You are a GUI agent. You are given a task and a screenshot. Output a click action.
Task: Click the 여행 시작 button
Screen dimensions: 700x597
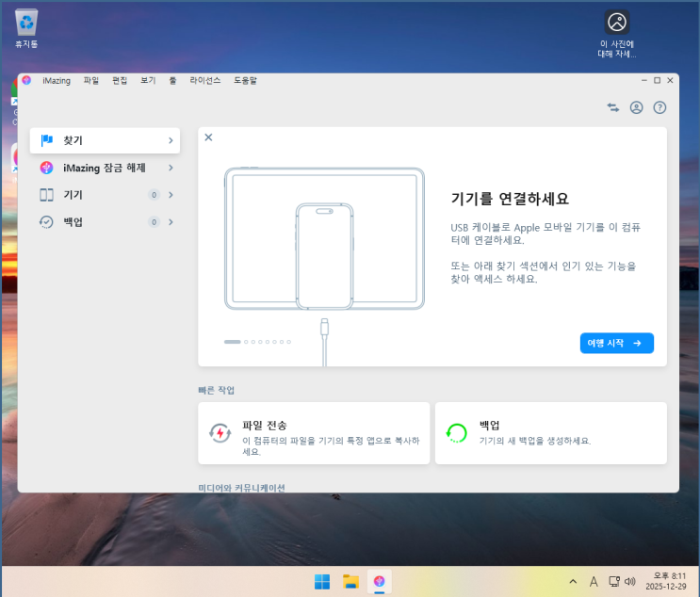[x=616, y=343]
